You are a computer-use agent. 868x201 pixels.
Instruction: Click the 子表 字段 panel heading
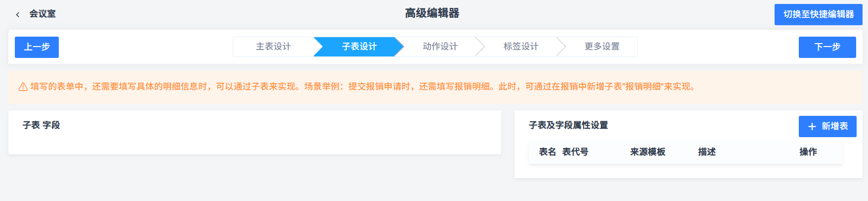42,125
